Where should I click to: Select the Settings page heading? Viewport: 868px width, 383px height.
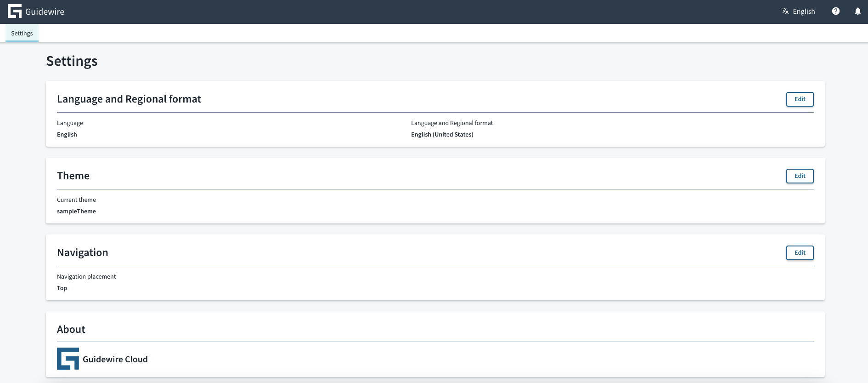point(72,61)
